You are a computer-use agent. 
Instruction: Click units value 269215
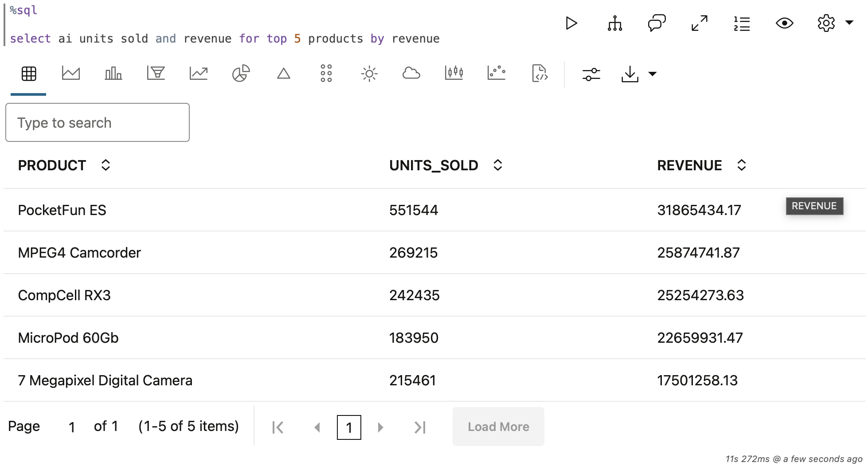(x=414, y=253)
